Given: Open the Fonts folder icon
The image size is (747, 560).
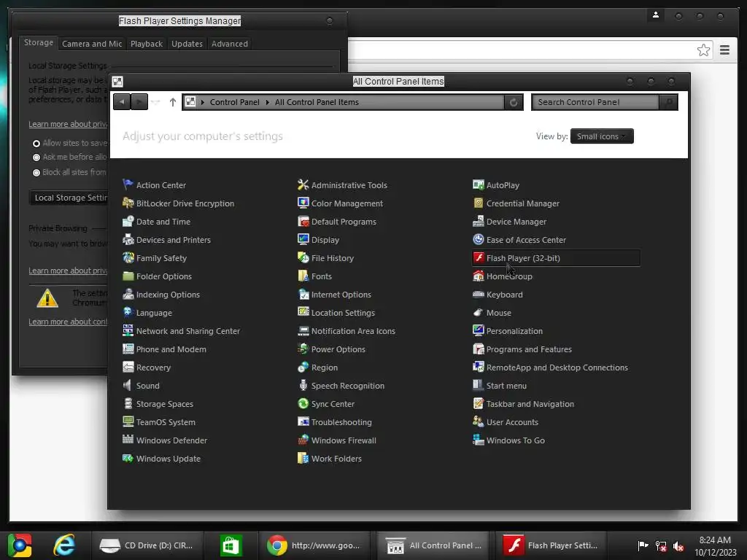Looking at the screenshot, I should point(303,276).
